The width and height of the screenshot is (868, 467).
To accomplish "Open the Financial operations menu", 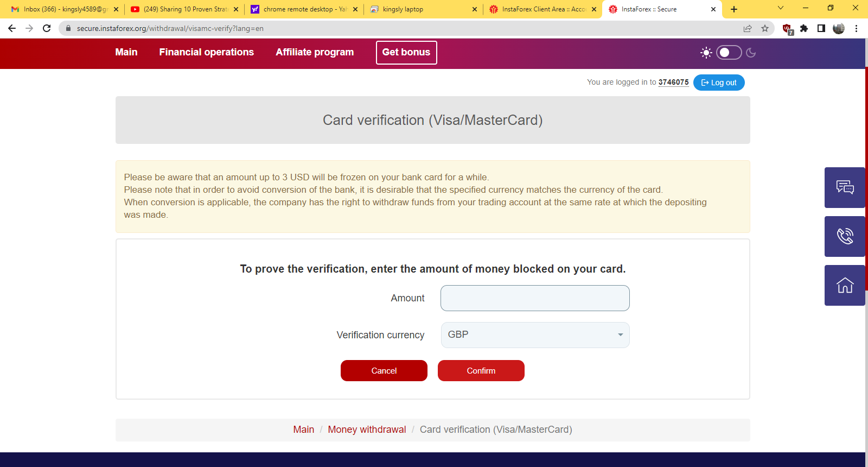I will pos(206,52).
